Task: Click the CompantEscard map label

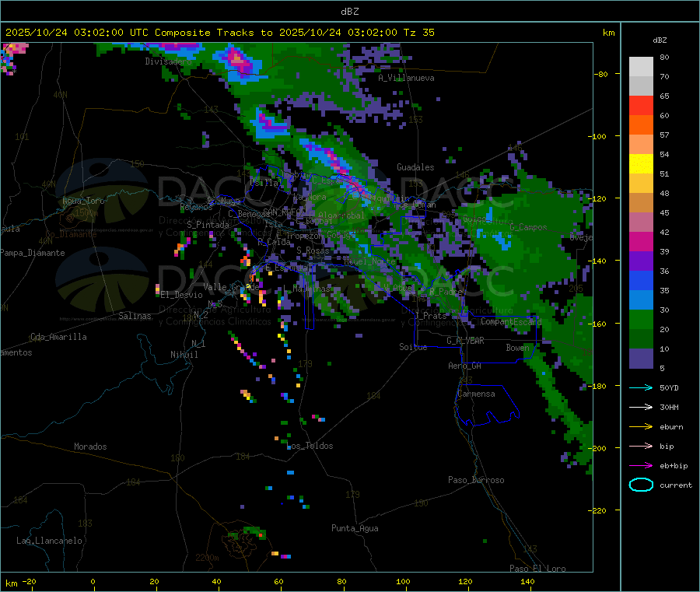Action: (x=511, y=321)
